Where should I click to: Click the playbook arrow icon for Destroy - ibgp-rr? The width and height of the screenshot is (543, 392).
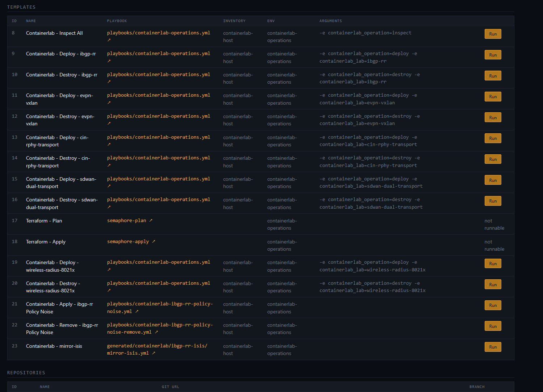click(x=109, y=82)
